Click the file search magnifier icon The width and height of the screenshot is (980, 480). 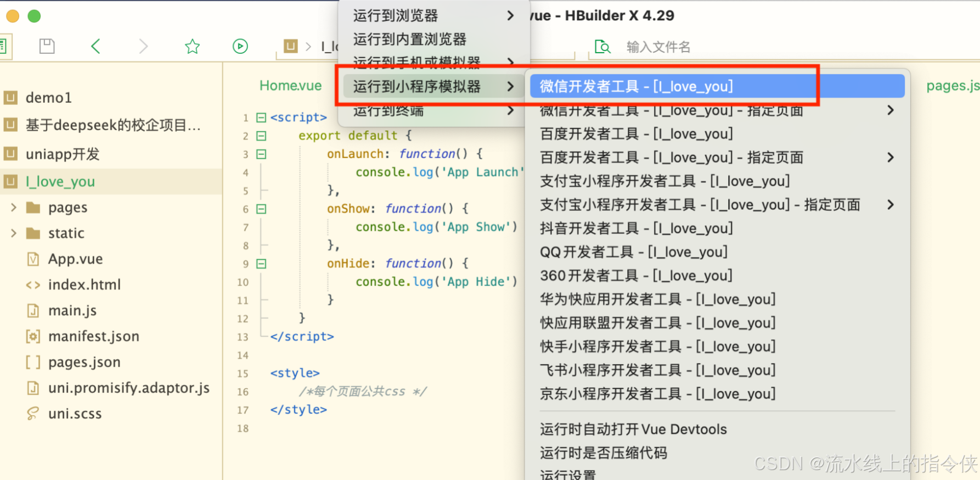(x=602, y=47)
